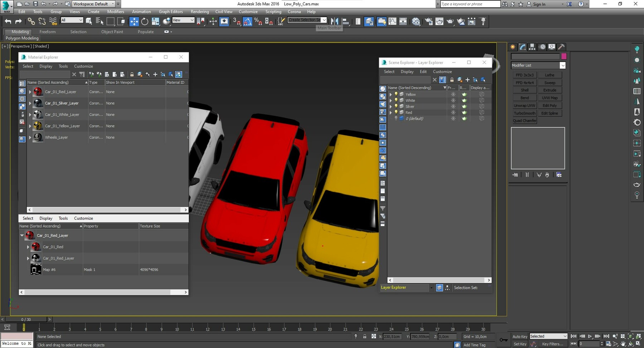Screen dimensions: 644x348
Task: Click the Freeze snowflake for the Silver layer
Action: [453, 106]
